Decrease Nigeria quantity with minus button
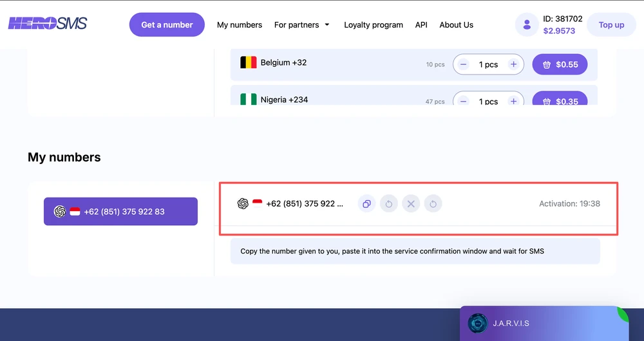This screenshot has height=341, width=644. coord(464,101)
